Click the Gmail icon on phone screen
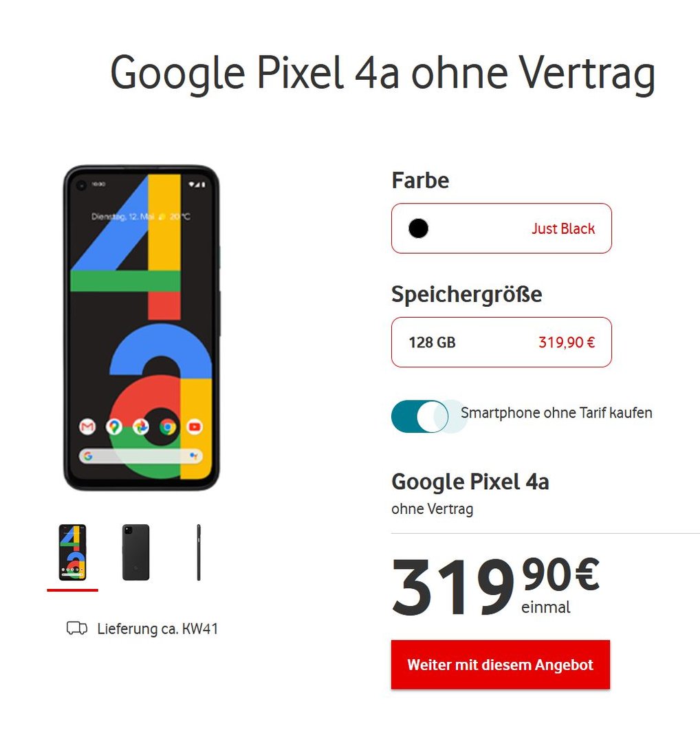 click(87, 427)
